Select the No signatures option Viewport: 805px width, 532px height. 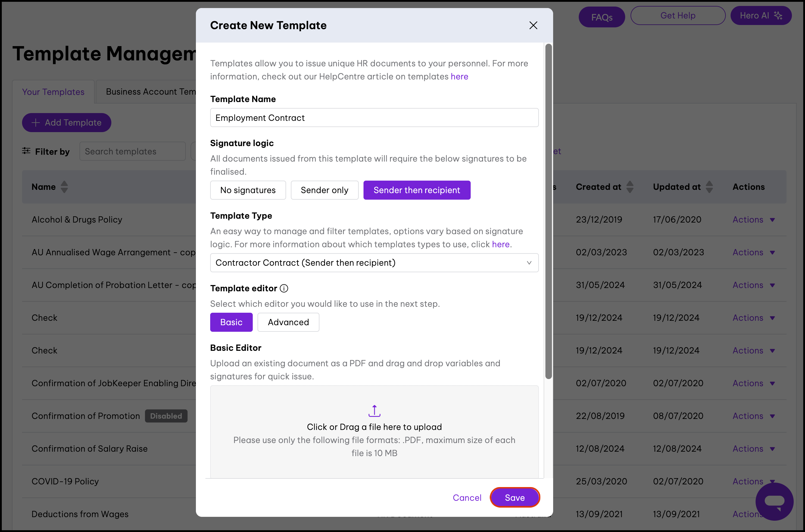pos(248,190)
